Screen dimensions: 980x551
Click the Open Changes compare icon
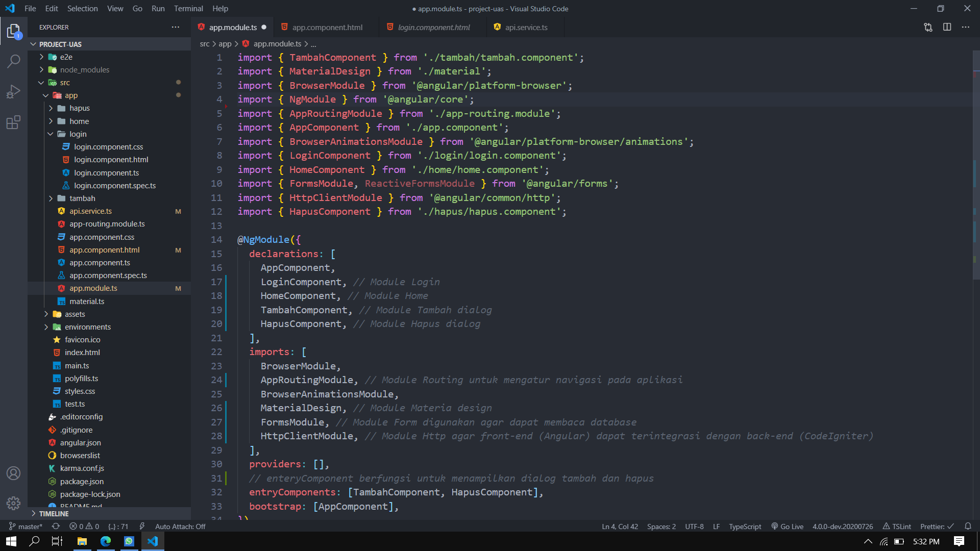pyautogui.click(x=928, y=28)
